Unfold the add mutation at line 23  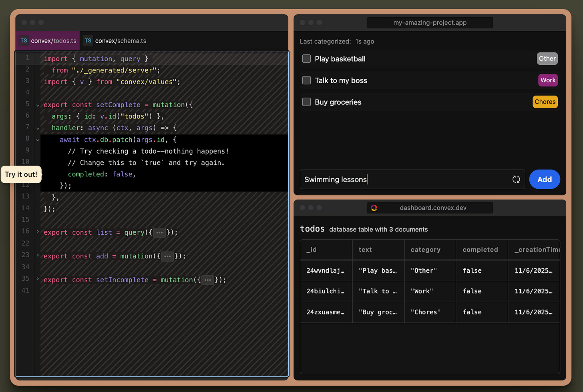[x=38, y=255]
